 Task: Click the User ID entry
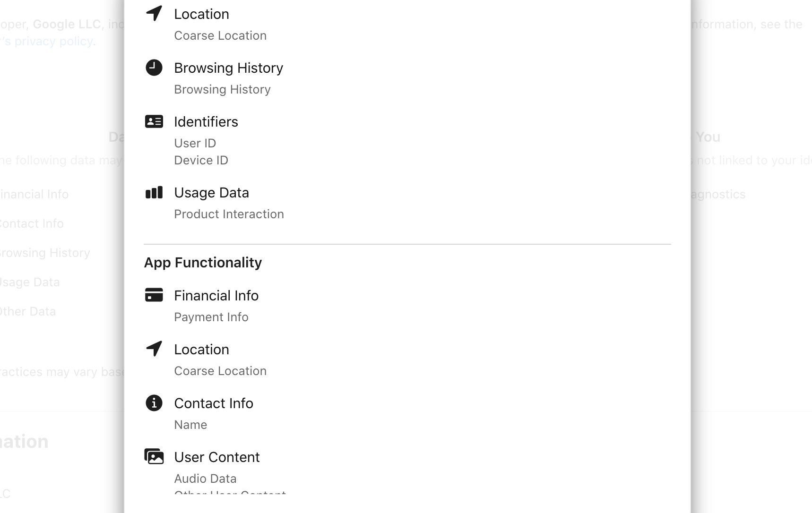(195, 143)
